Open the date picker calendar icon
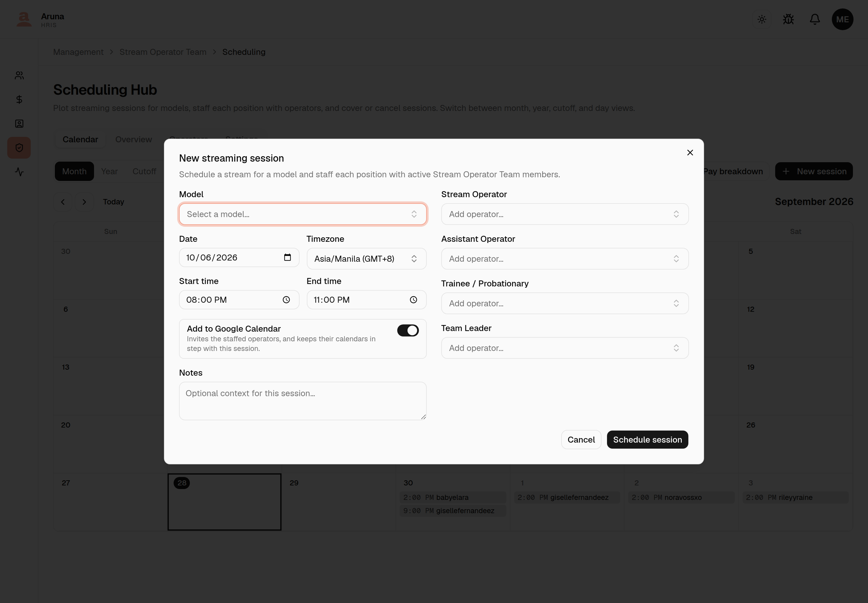 (287, 257)
